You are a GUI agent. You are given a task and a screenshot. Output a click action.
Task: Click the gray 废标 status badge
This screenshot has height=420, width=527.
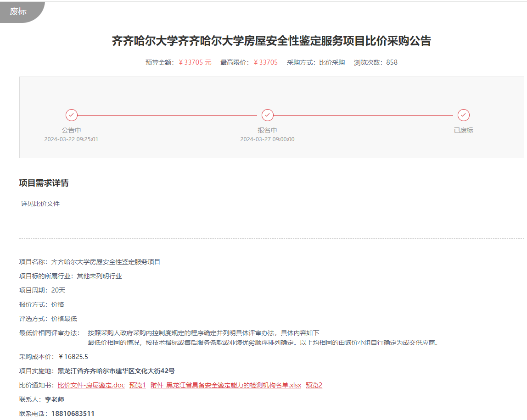[x=19, y=11]
